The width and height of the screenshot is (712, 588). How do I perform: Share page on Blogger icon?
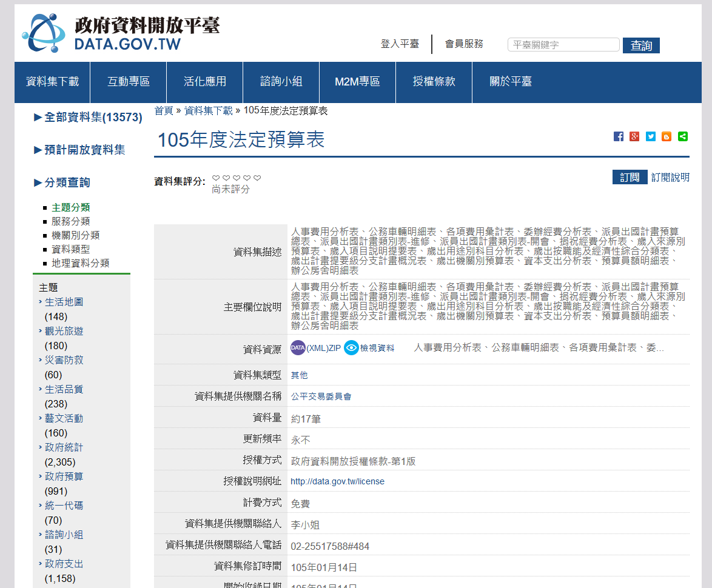(667, 136)
